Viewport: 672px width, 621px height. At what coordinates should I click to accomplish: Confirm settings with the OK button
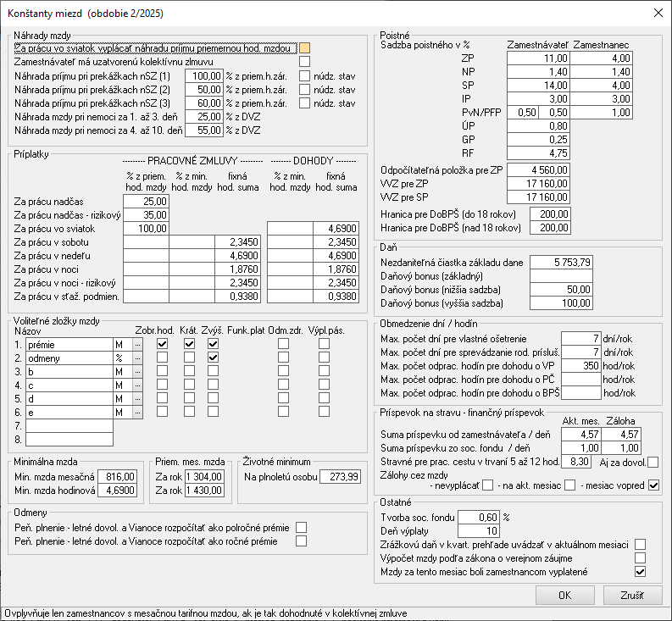564,596
